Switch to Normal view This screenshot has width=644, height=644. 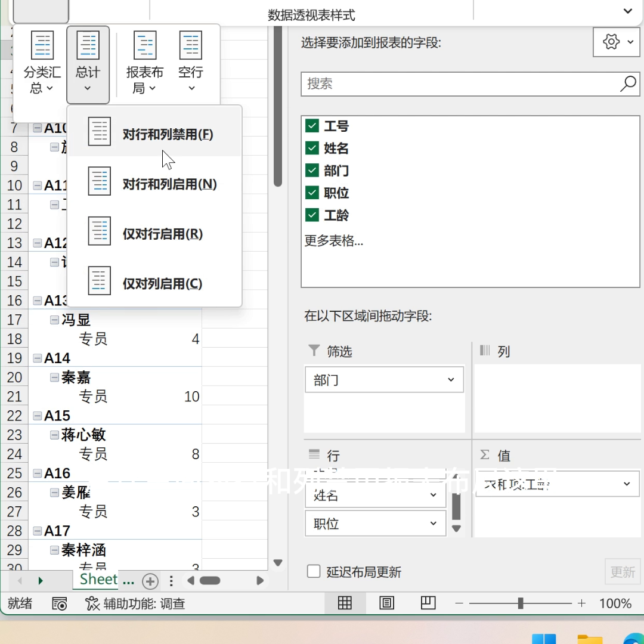[x=345, y=603]
